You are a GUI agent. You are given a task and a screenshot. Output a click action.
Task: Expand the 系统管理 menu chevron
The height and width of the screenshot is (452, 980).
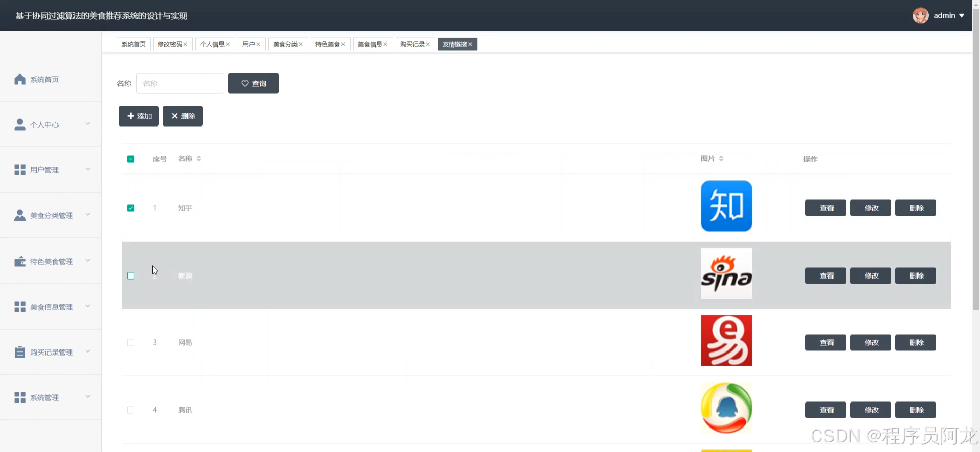coord(88,397)
